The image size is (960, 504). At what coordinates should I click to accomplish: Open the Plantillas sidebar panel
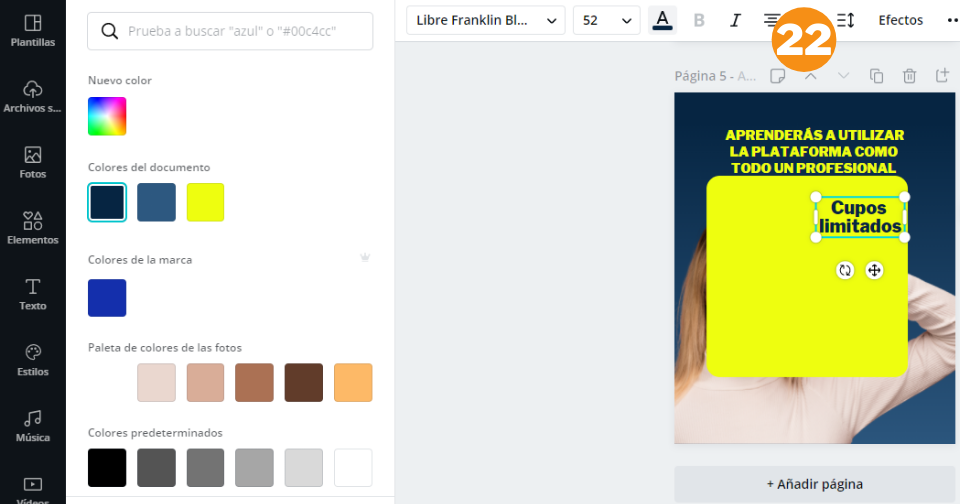(x=32, y=31)
